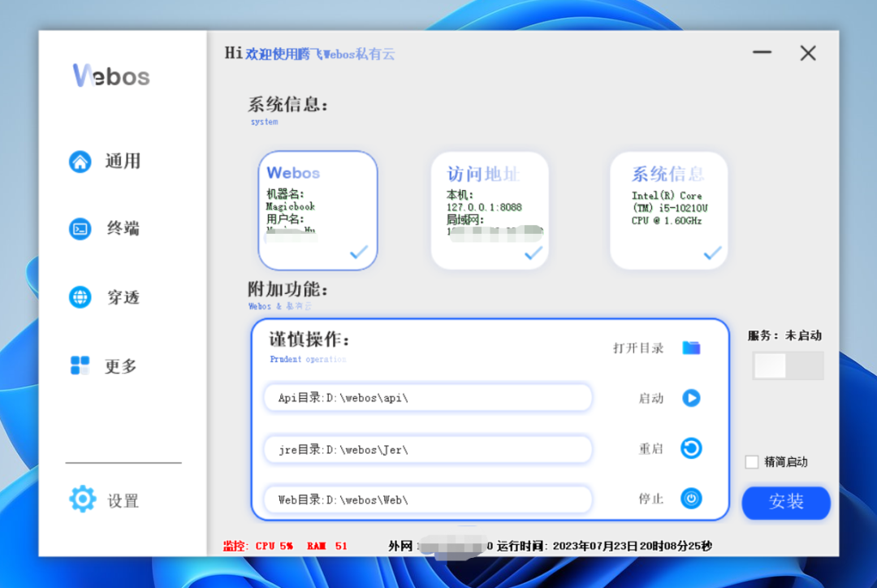Click the checkmark on the Webos card
The height and width of the screenshot is (588, 877).
point(359,252)
